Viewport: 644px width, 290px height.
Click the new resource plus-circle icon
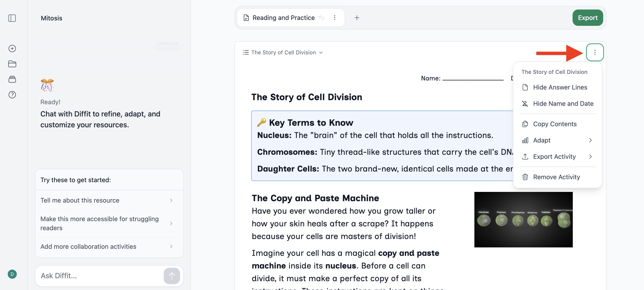12,48
